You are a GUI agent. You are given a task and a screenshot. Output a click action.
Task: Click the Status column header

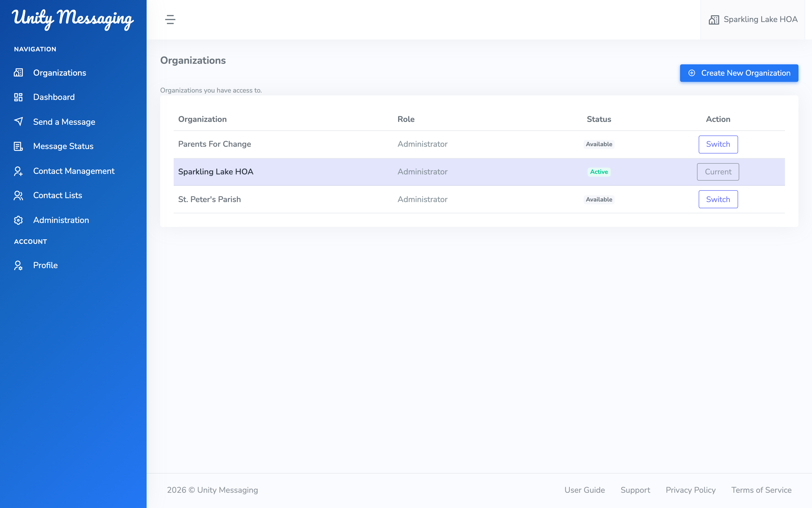599,119
